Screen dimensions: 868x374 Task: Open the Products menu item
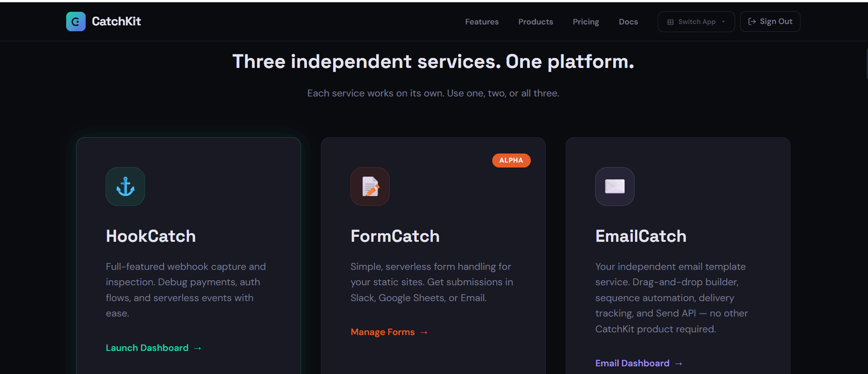[x=535, y=21]
